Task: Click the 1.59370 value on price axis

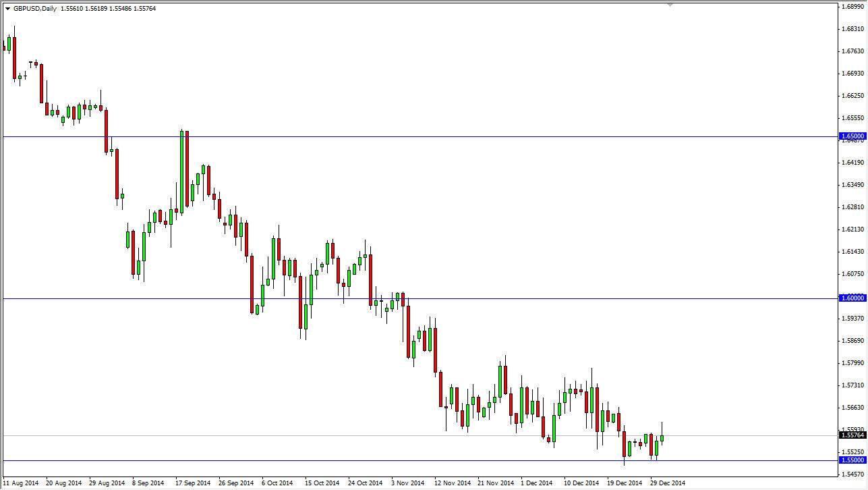Action: pos(853,319)
